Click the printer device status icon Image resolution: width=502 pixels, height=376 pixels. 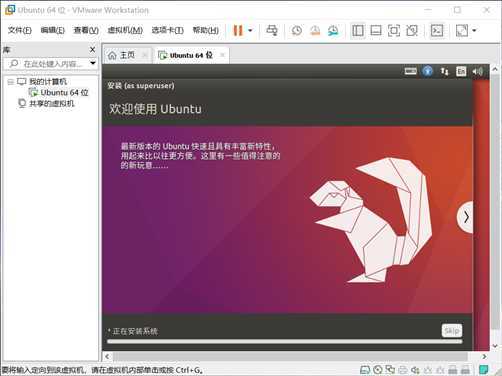[403, 370]
